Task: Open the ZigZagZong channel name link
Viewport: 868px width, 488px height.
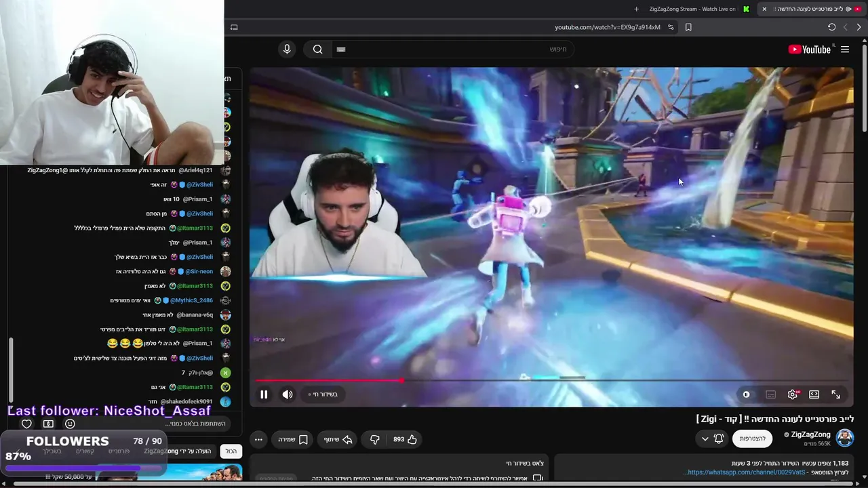Action: pos(810,434)
